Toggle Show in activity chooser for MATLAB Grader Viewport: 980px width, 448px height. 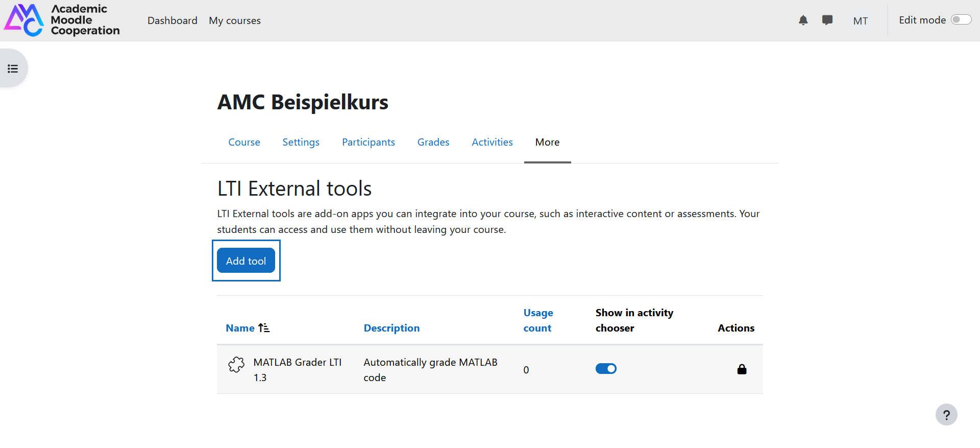(606, 369)
